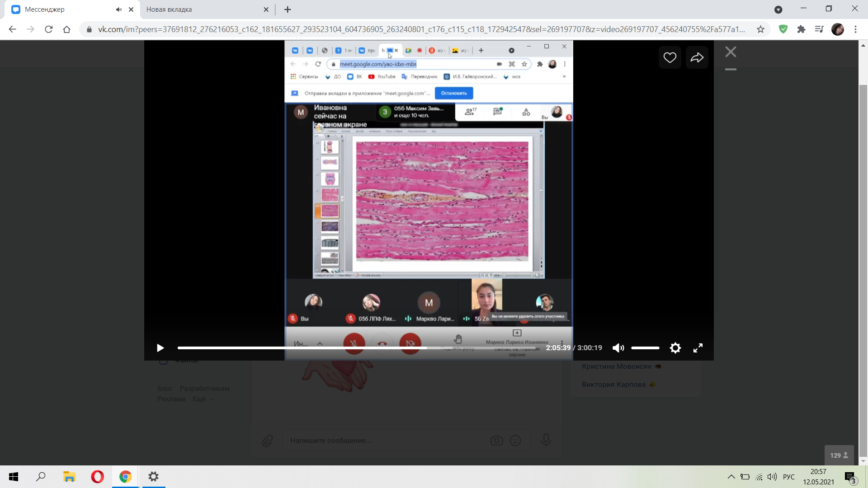Open the green shield extension
868x488 pixels.
tap(783, 29)
